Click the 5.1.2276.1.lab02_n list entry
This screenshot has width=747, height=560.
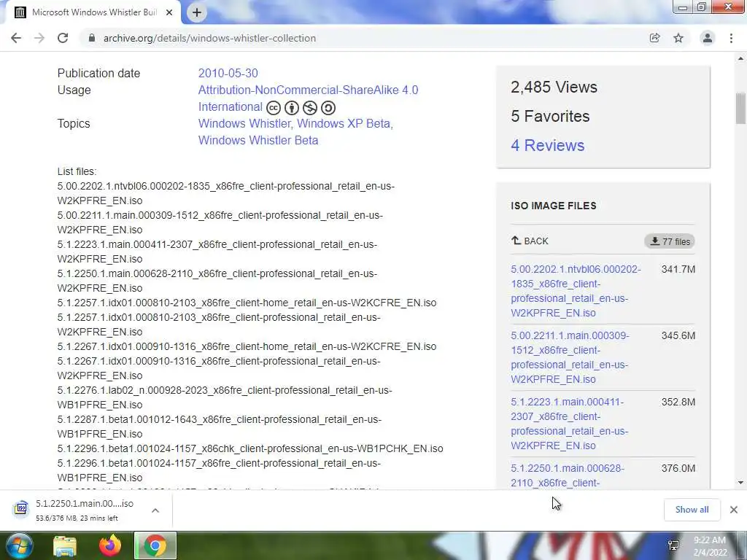coord(225,397)
